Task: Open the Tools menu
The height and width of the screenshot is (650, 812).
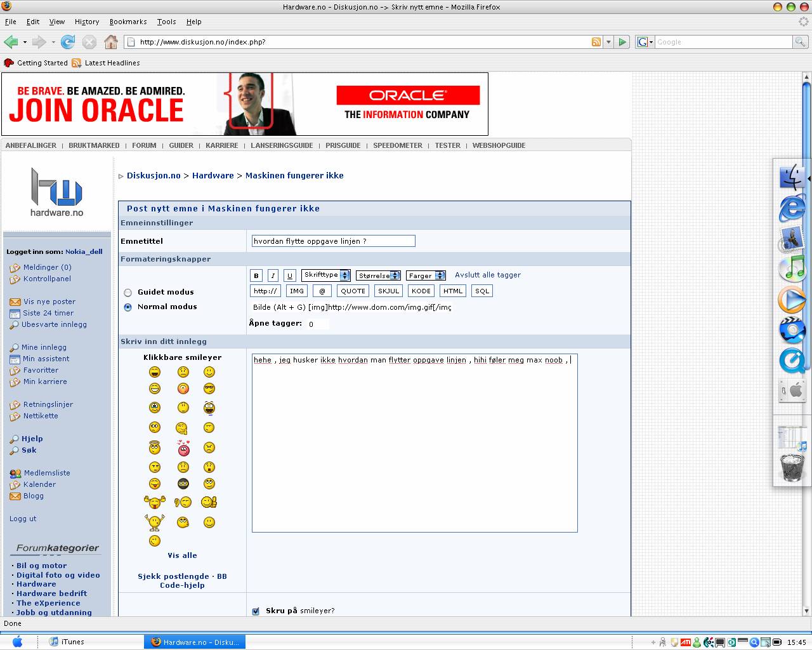Action: coord(167,22)
